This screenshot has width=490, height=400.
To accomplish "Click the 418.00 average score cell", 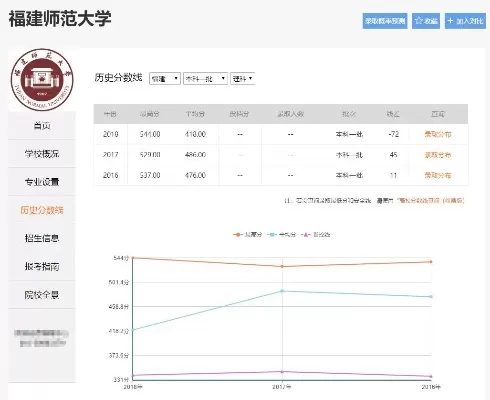I will pos(195,134).
